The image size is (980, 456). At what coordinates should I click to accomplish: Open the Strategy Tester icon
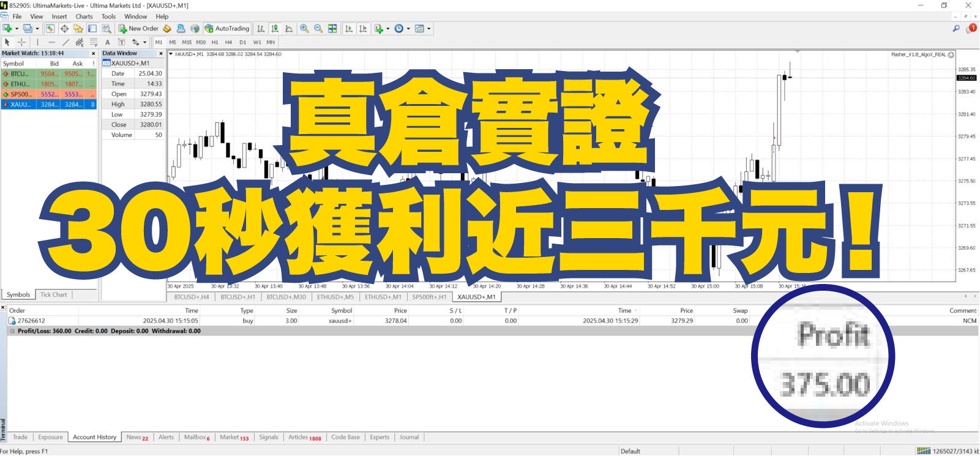107,28
